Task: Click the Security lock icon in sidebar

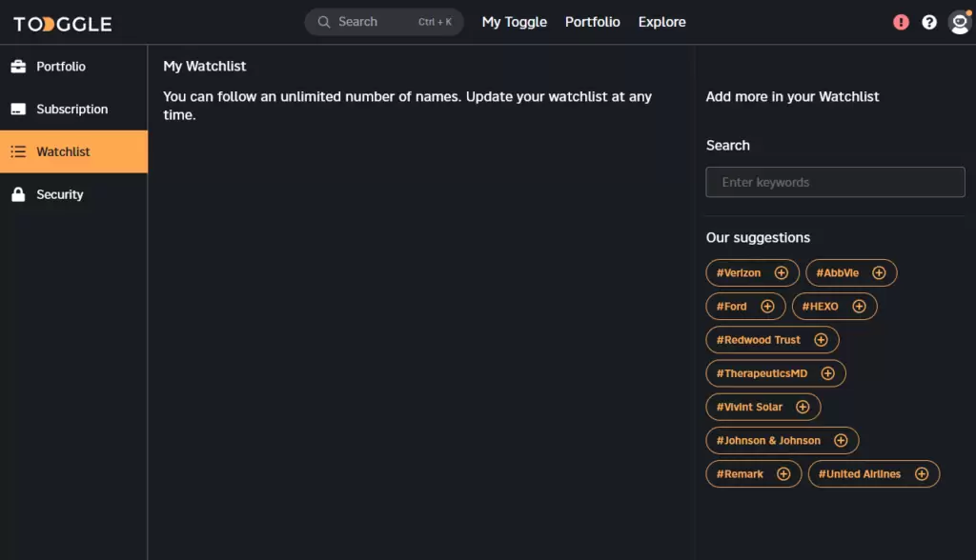Action: (x=19, y=194)
